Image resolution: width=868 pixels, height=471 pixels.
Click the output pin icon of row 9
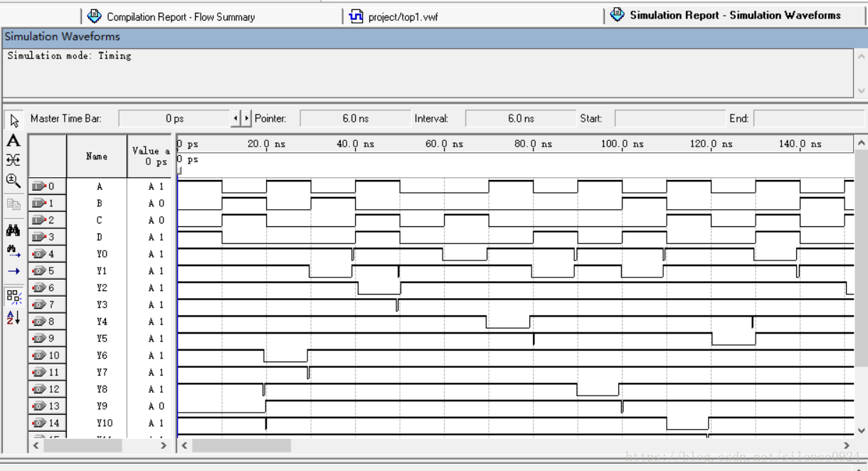(x=39, y=339)
